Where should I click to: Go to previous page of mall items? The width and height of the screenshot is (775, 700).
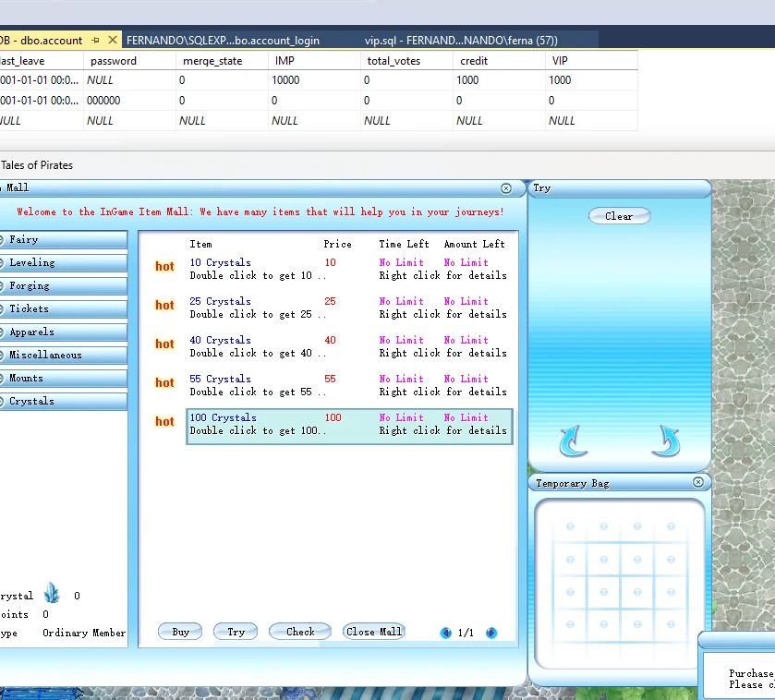[446, 633]
